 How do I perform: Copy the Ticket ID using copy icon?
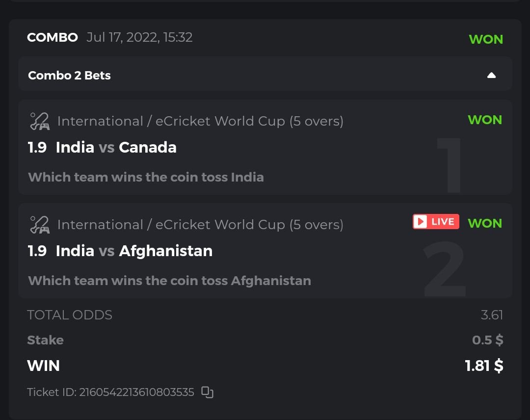[x=208, y=392]
